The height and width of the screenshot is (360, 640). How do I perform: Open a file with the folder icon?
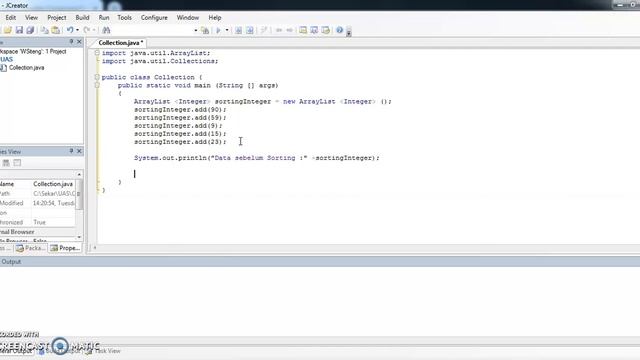(x=8, y=30)
